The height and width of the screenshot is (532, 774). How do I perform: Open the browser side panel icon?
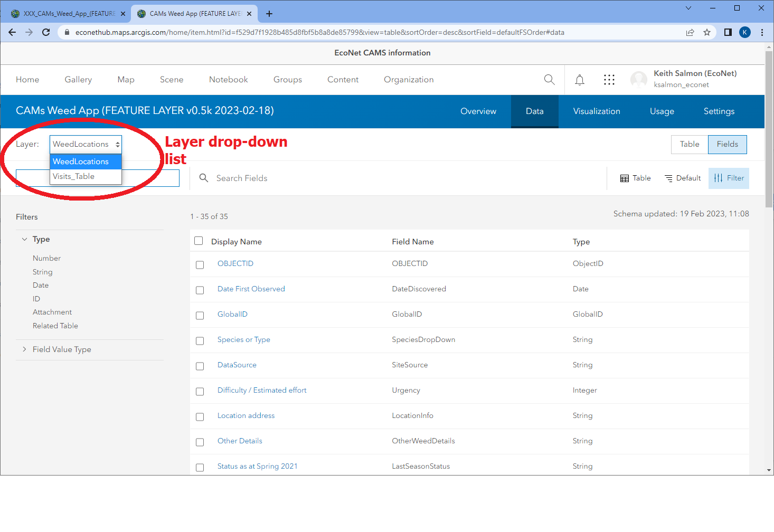click(x=728, y=32)
